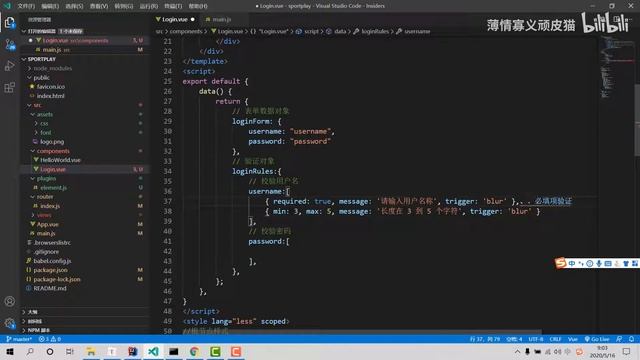Image resolution: width=640 pixels, height=360 pixels.
Task: Open App.vue in the file tree
Action: point(47,224)
